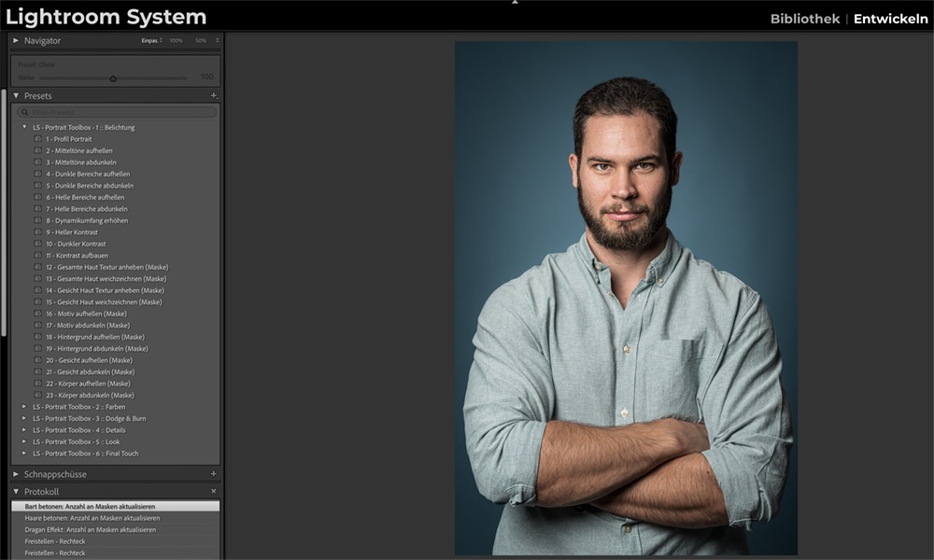This screenshot has height=560, width=934.
Task: Switch to the Bibliothek module
Action: [803, 19]
